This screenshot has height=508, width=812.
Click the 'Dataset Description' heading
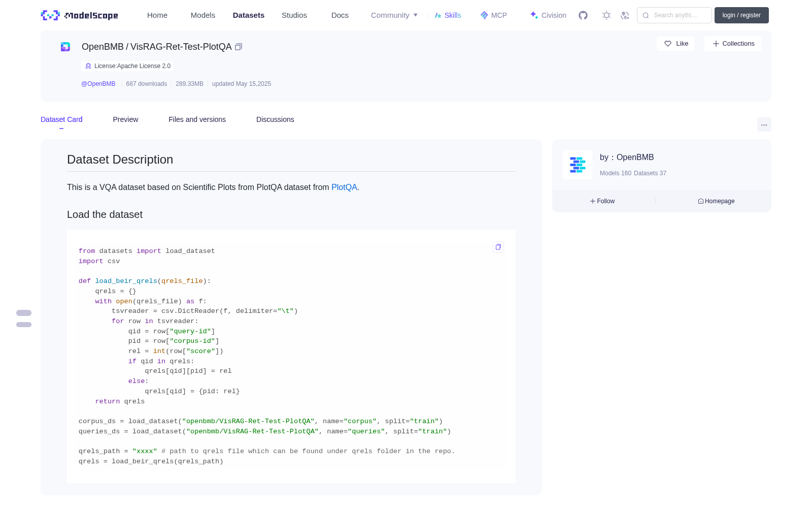point(120,160)
